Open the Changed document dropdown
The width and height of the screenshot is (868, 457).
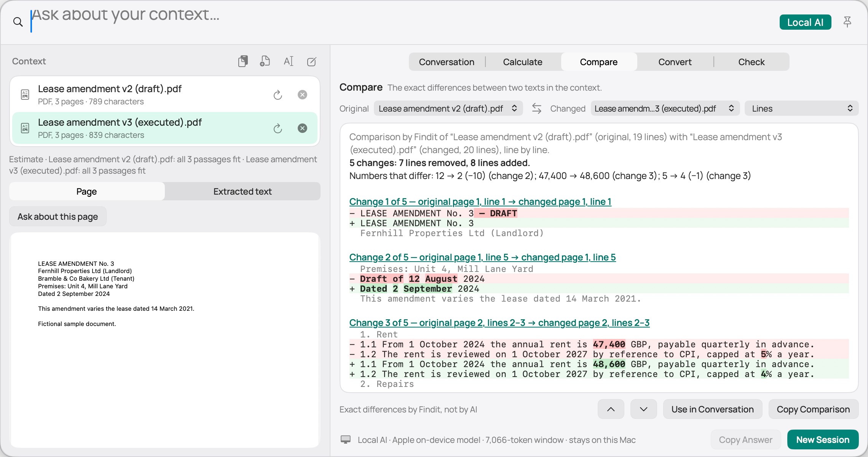[x=665, y=109]
